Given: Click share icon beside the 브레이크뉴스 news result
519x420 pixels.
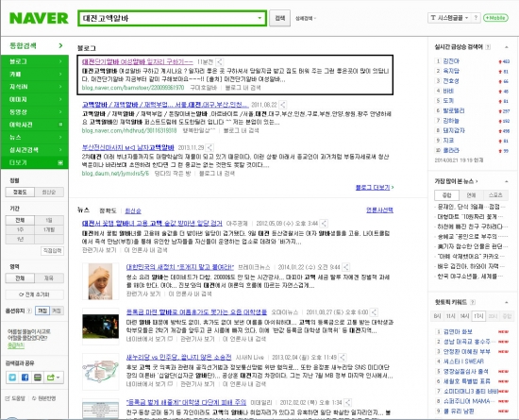Looking at the screenshot, I should click(x=346, y=267).
